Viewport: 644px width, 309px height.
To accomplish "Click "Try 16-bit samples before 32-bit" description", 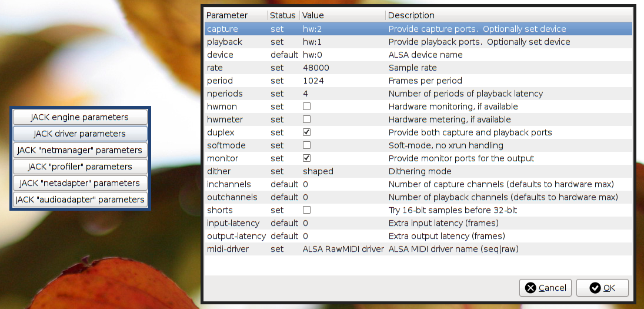I will click(x=453, y=210).
